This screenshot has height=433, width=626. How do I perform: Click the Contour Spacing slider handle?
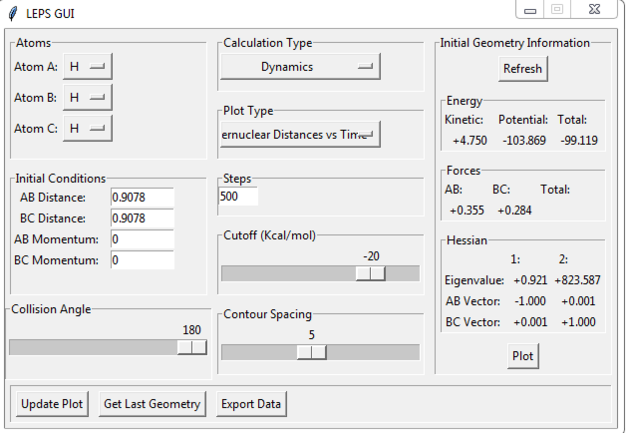point(312,352)
